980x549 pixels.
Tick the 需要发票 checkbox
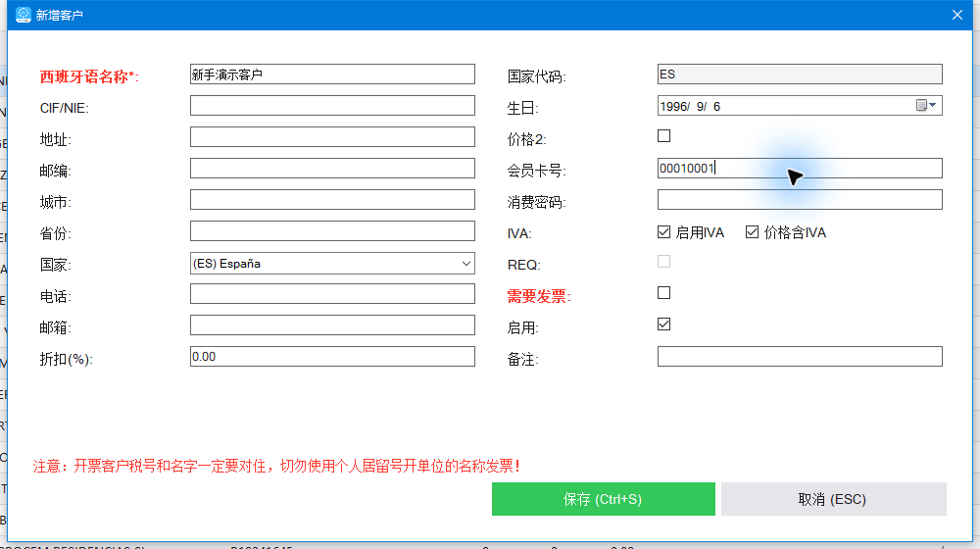click(x=663, y=292)
